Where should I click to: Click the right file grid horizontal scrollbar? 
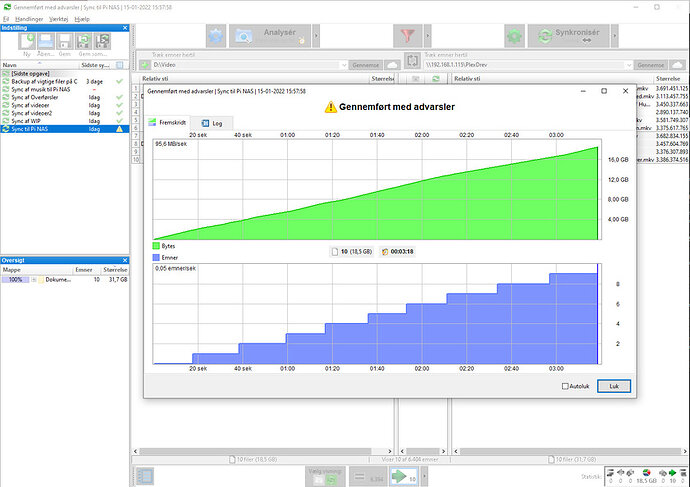click(570, 451)
